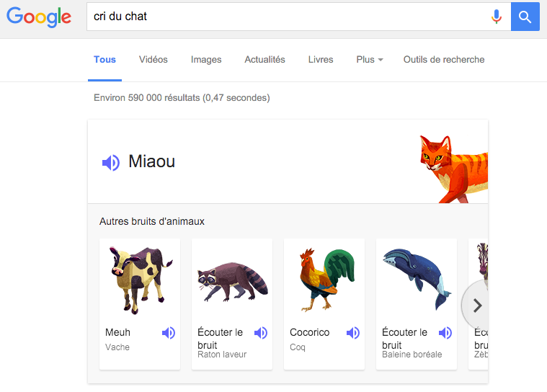Play the Meuh cow sound
547x392 pixels.
tap(169, 333)
